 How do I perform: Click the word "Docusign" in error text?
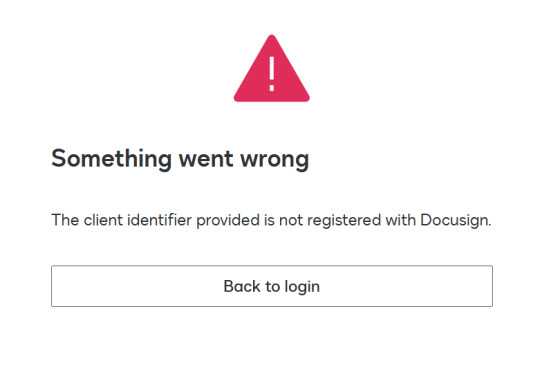coord(456,220)
